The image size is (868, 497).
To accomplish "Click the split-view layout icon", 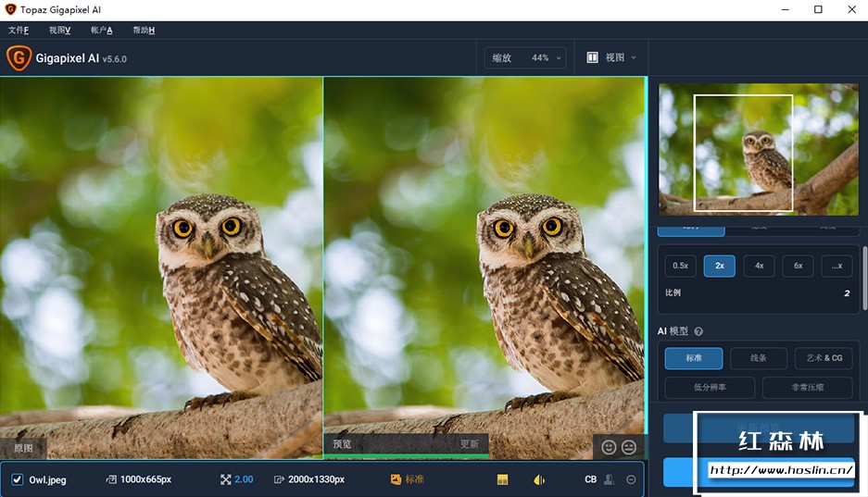I will 592,57.
